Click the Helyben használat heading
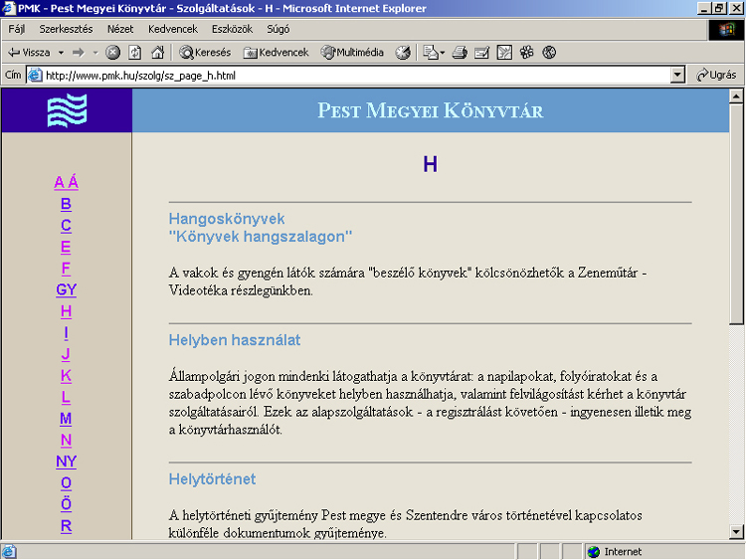The image size is (746, 560). point(235,340)
